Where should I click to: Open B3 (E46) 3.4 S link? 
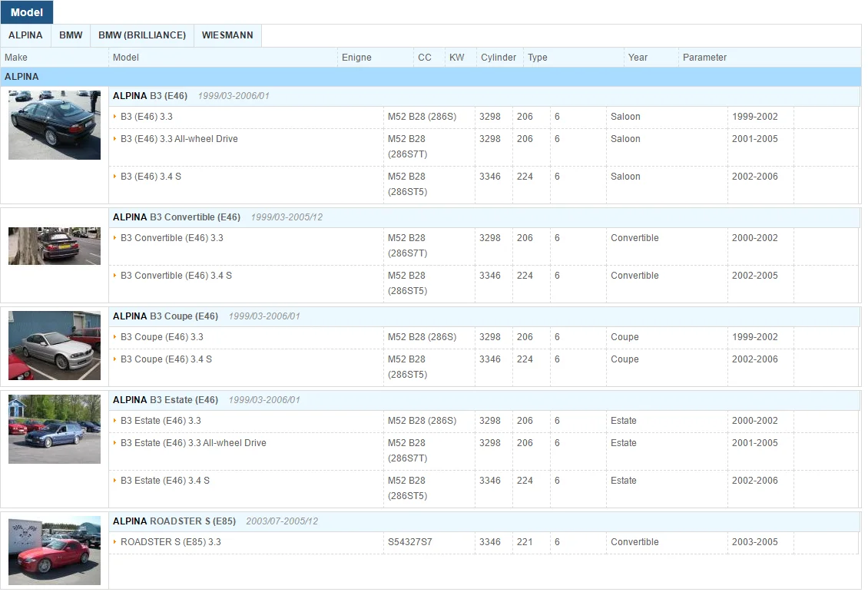(151, 177)
